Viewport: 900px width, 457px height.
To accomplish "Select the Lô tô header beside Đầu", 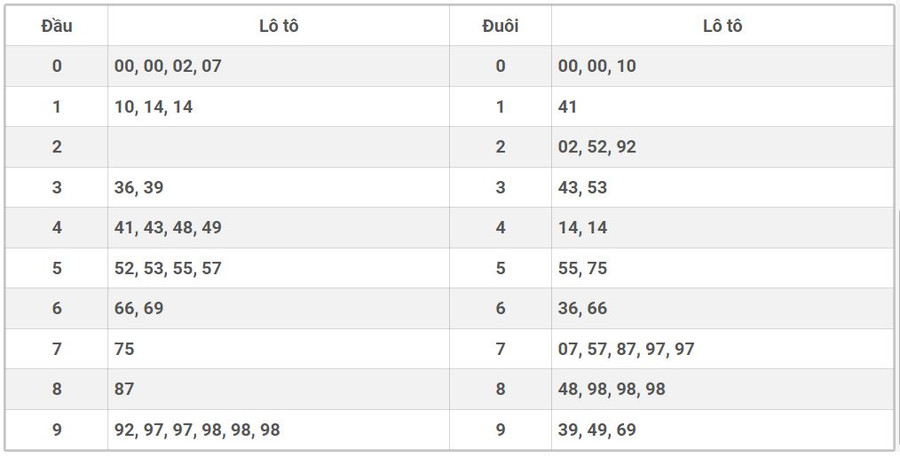I will point(278,26).
